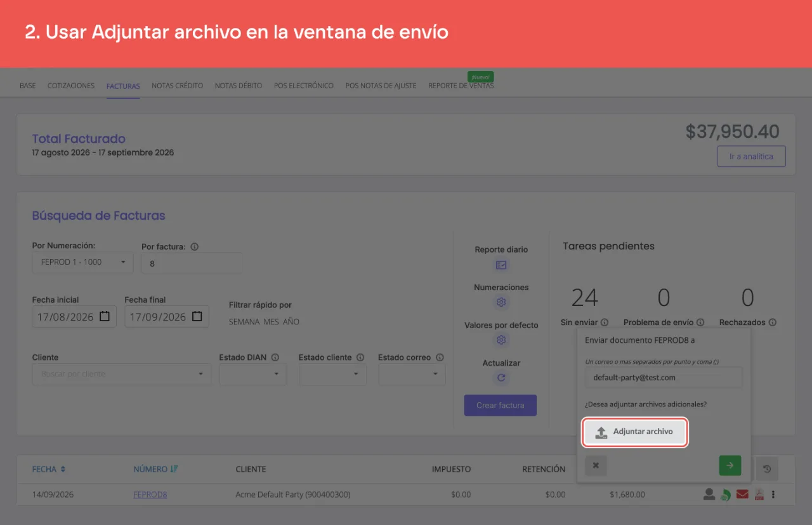Click the Actualizar refresh icon

tap(501, 378)
